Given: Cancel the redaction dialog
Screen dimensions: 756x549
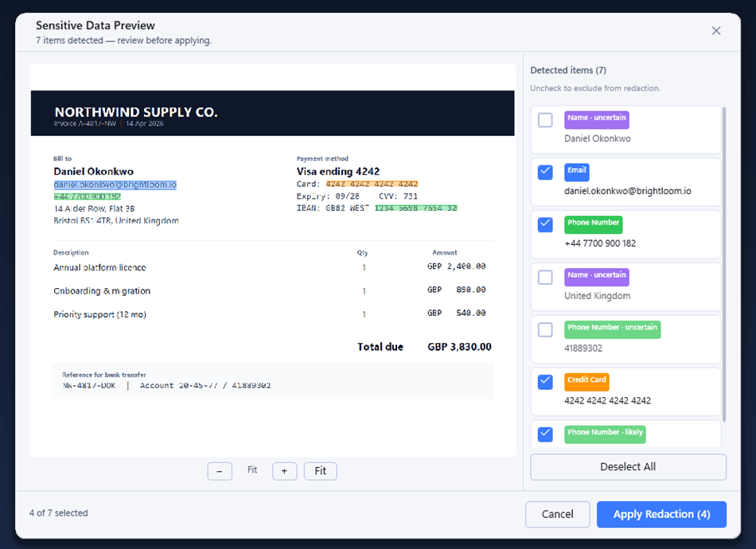Looking at the screenshot, I should tap(557, 514).
